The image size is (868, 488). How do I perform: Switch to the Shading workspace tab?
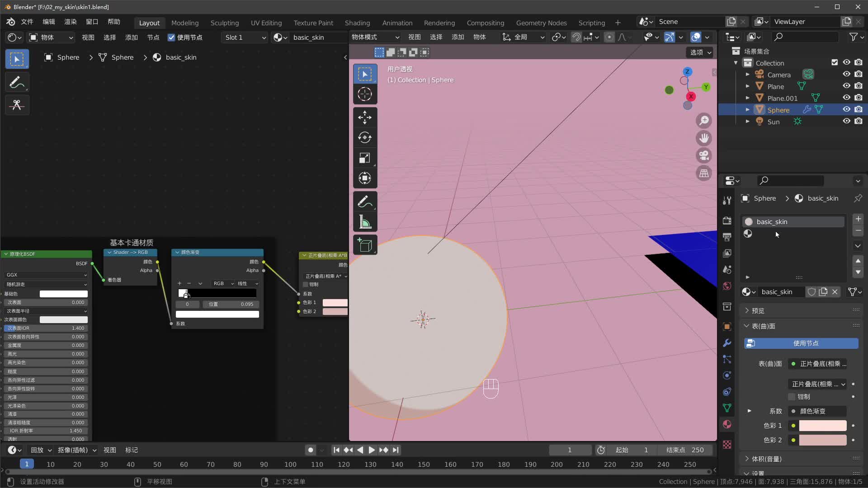357,23
